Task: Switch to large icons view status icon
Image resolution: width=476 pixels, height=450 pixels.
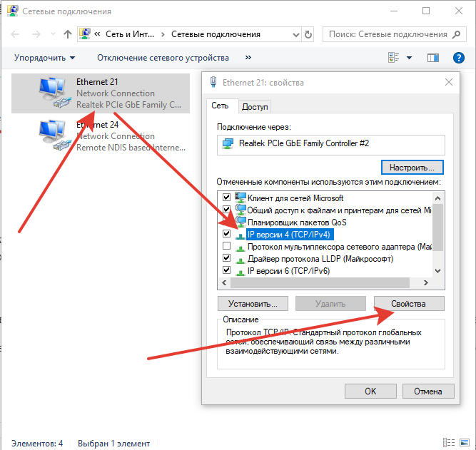Action: pyautogui.click(x=465, y=443)
